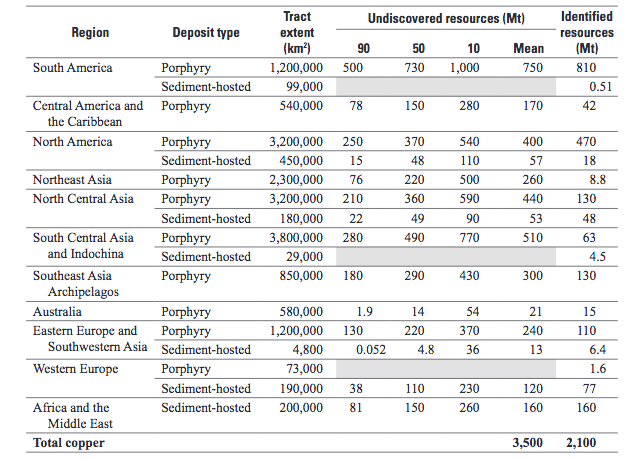Image resolution: width=635 pixels, height=459 pixels.
Task: Select the 'Northeast Asia' region cell
Action: click(x=75, y=180)
